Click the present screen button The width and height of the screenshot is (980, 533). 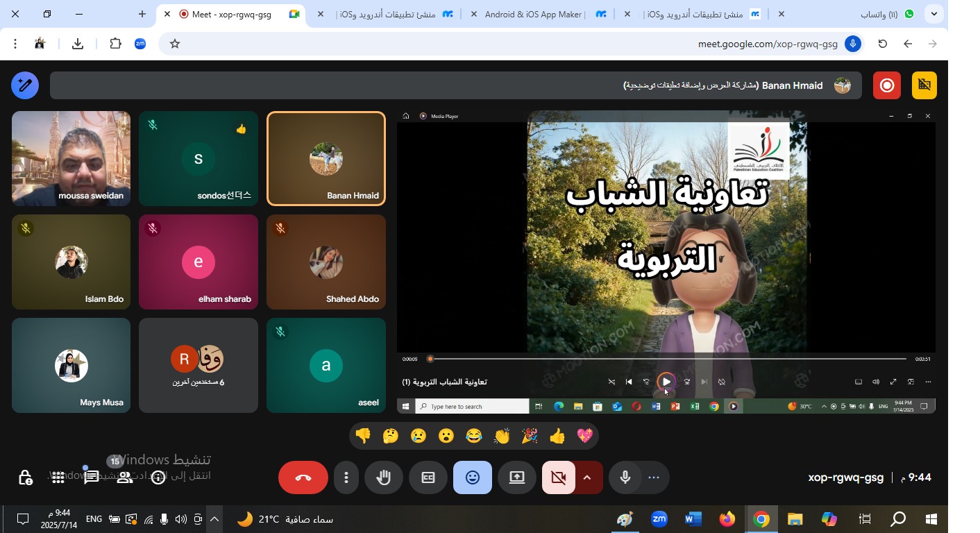pyautogui.click(x=517, y=477)
